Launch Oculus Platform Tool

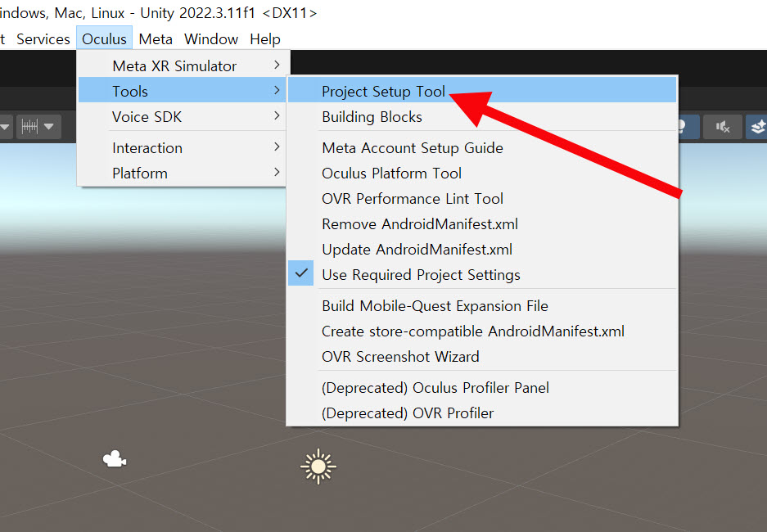pyautogui.click(x=482, y=173)
